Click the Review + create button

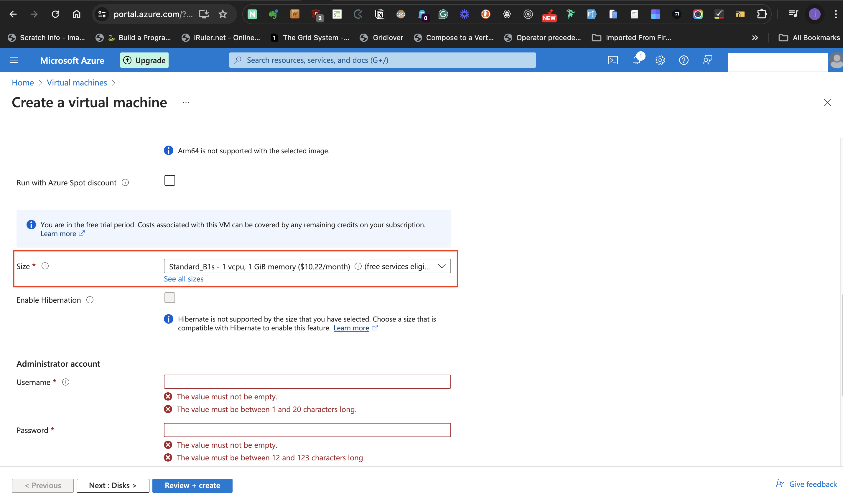[x=192, y=485]
